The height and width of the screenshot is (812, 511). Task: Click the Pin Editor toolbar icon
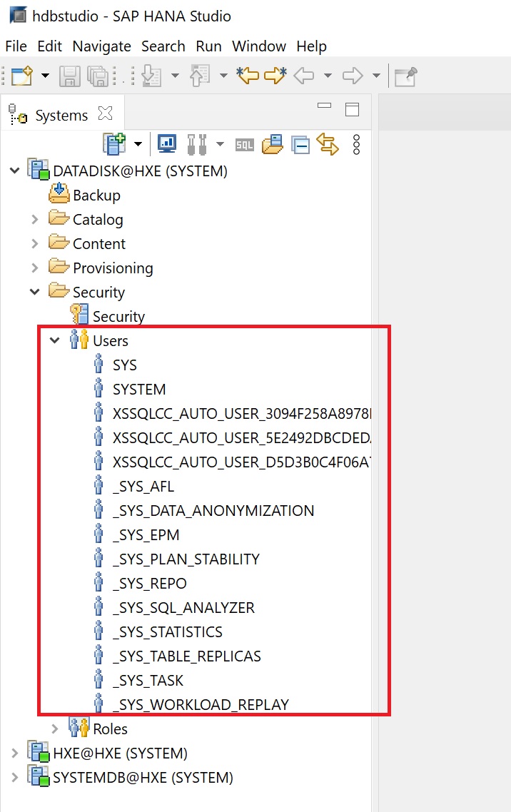click(x=405, y=76)
